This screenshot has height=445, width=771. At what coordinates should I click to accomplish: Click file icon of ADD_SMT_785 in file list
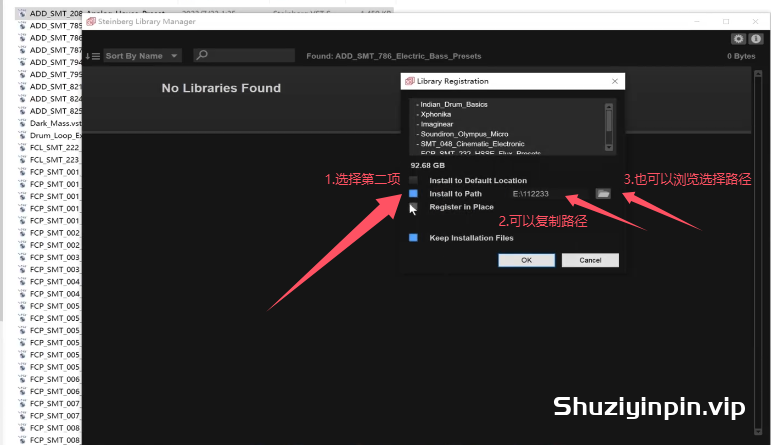(x=22, y=26)
